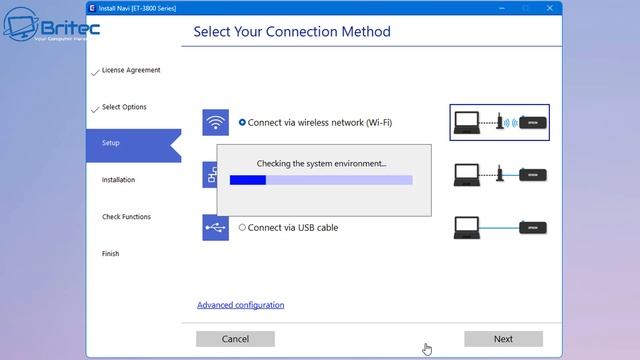Minimize the Install Navi window
This screenshot has width=640, height=360.
[502, 8]
